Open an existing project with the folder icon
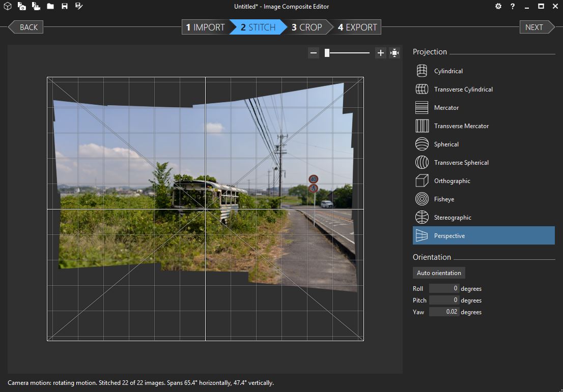Image resolution: width=563 pixels, height=392 pixels. 50,6
